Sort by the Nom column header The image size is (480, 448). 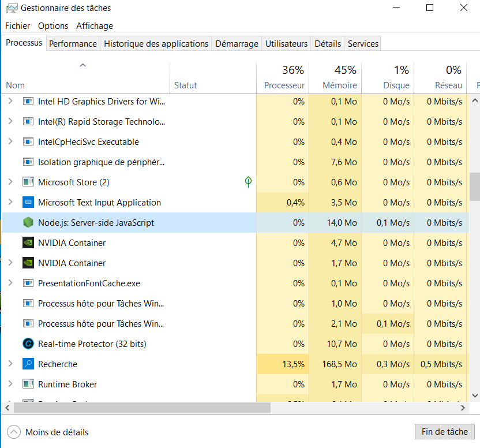click(86, 78)
